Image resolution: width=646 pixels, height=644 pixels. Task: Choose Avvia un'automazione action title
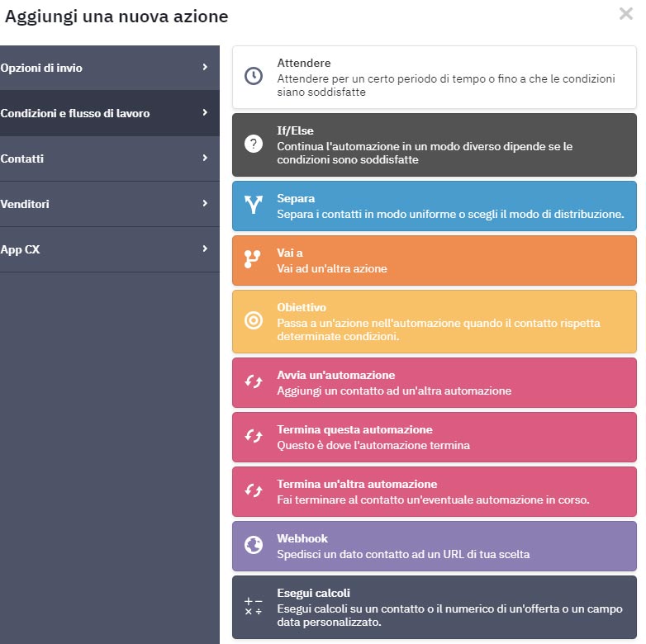[x=335, y=375]
